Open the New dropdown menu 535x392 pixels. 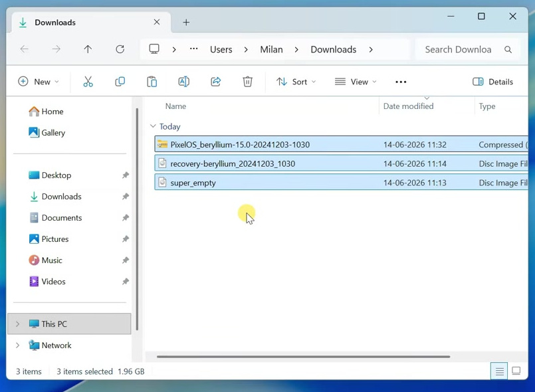[x=39, y=82]
